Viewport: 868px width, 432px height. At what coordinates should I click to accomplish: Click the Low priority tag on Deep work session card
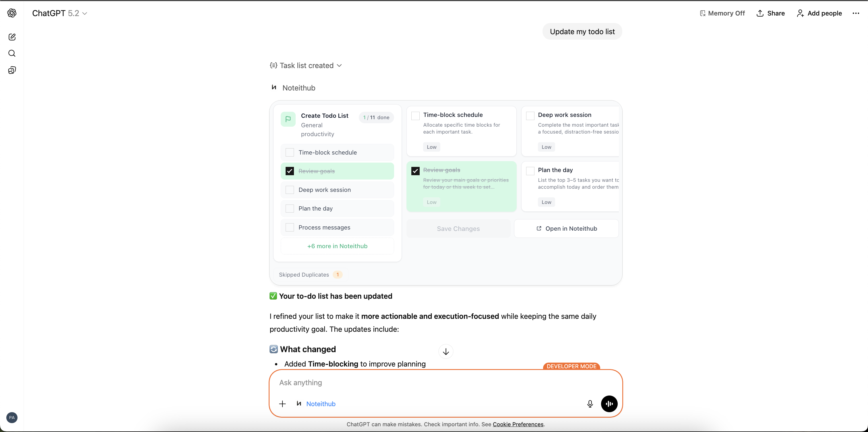click(x=546, y=147)
